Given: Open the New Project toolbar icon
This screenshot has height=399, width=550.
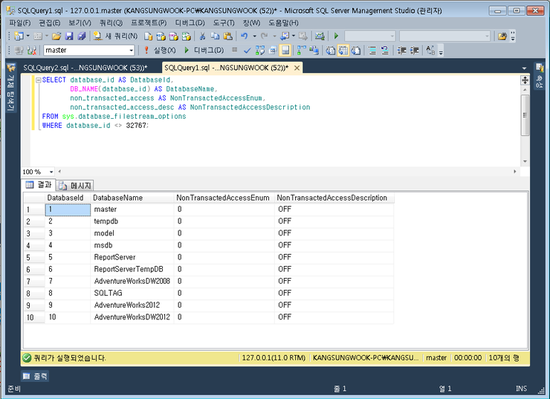Looking at the screenshot, I should 19,36.
